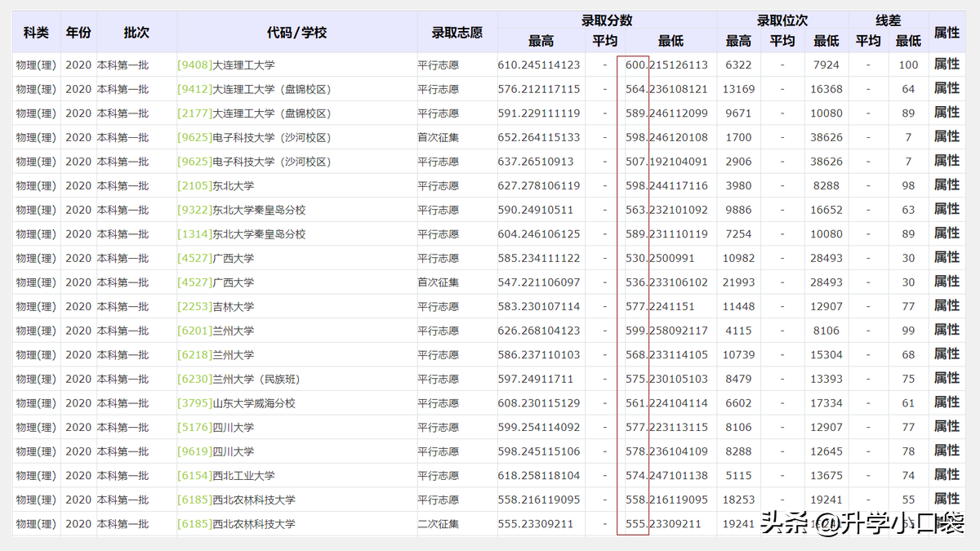Screen dimensions: 980x551
Task: Open the [9322]东北大学秦皇岛分校 link
Action: point(242,210)
